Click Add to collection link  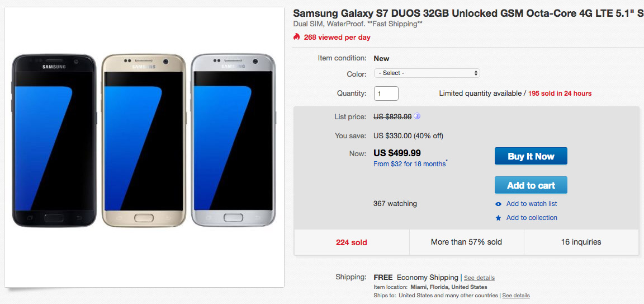point(531,218)
